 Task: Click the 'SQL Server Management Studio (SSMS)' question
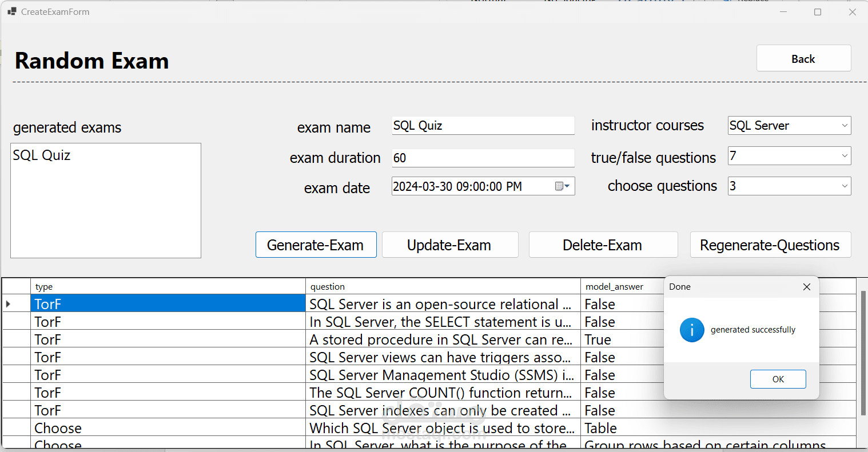pos(443,375)
